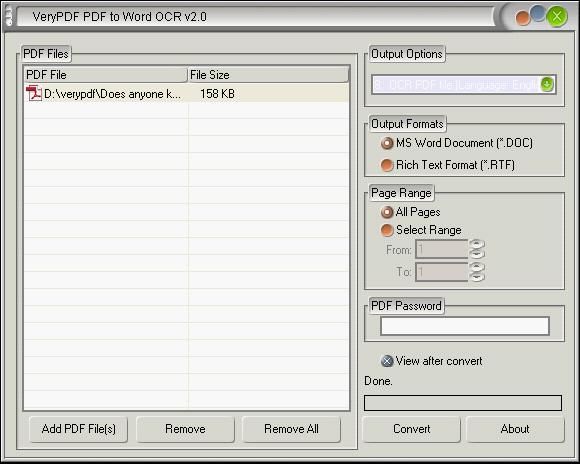Click the orange minimize circle in title bar
Screen dimensions: 580x464
pyautogui.click(x=523, y=19)
